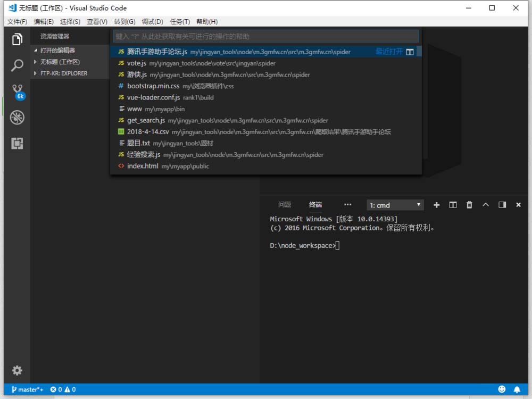532x399 pixels.
Task: Open the feedback smiley in status bar
Action: (502, 389)
